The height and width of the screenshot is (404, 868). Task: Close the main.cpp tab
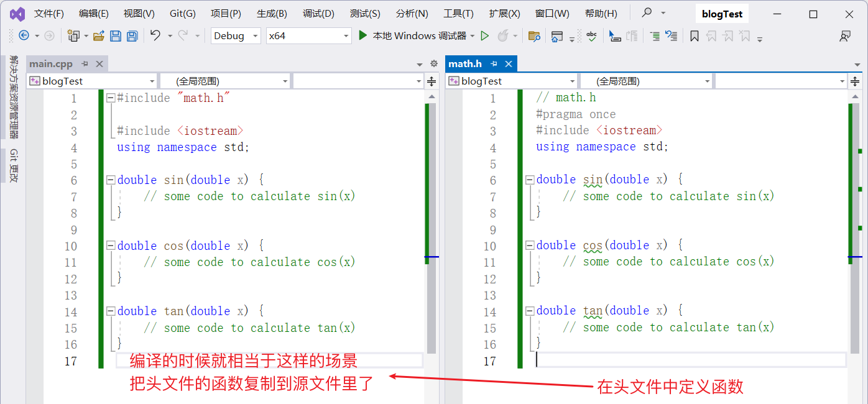point(99,63)
